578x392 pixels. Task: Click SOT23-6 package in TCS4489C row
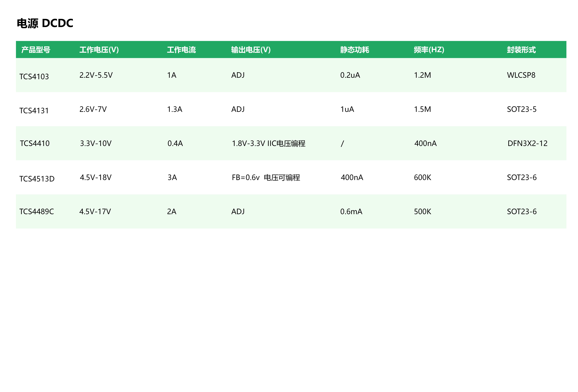tap(522, 211)
